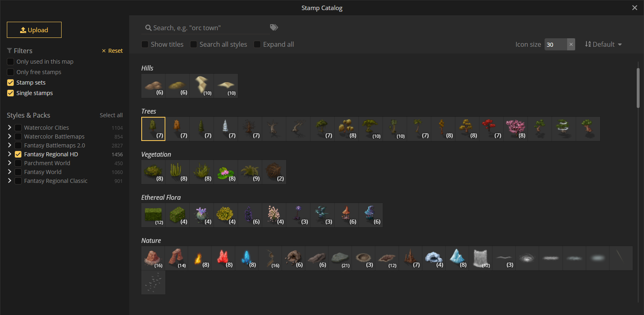644x315 pixels.
Task: Click the Upload button
Action: (x=34, y=30)
